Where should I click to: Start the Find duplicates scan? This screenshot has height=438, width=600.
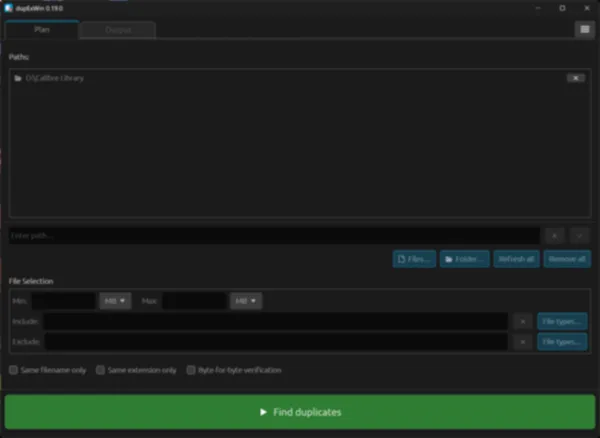coord(300,412)
